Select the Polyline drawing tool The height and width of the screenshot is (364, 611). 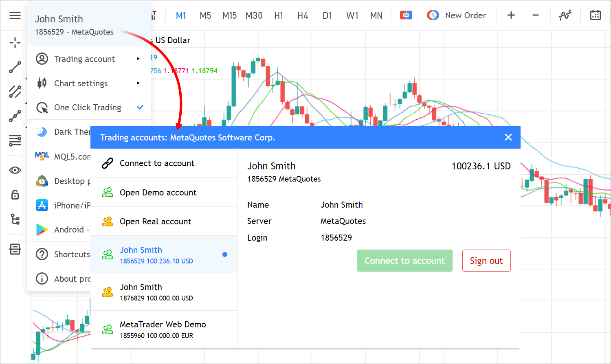[15, 116]
